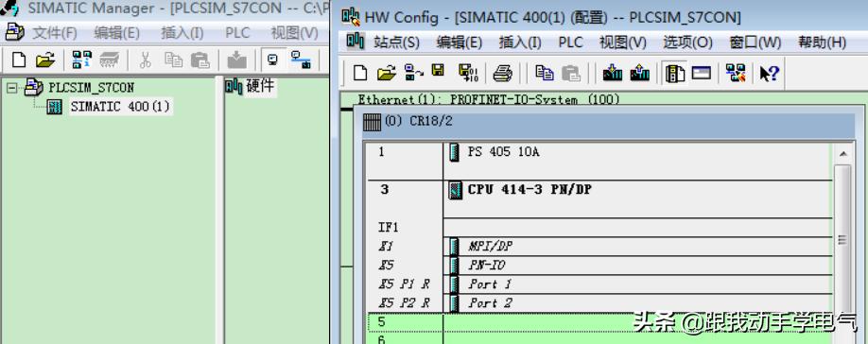This screenshot has height=344, width=868.
Task: Open 站点(S) menu in HW Config
Action: [x=397, y=42]
